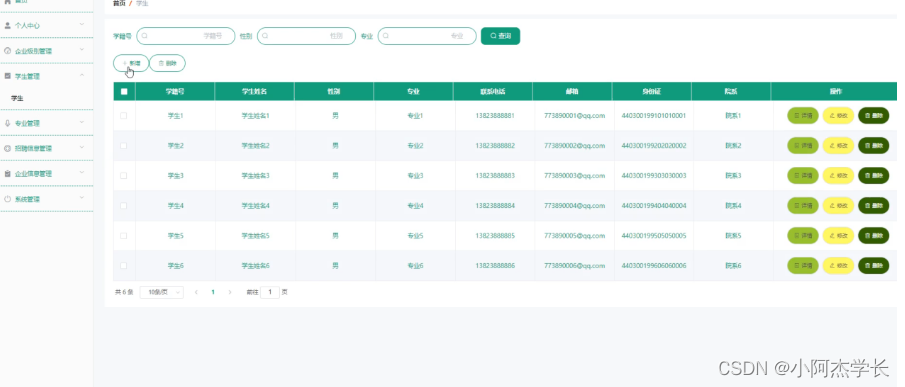Click the dark 删除 button for 学生2
The height and width of the screenshot is (387, 905).
tap(874, 145)
